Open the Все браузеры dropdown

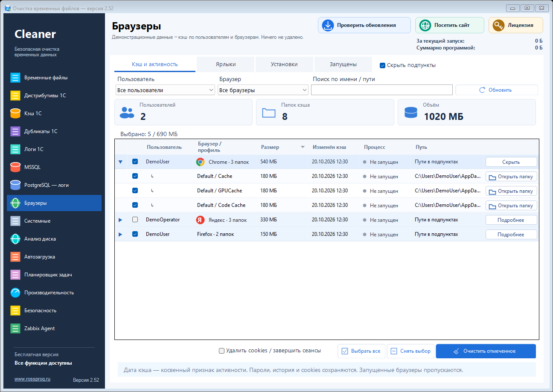coord(263,90)
